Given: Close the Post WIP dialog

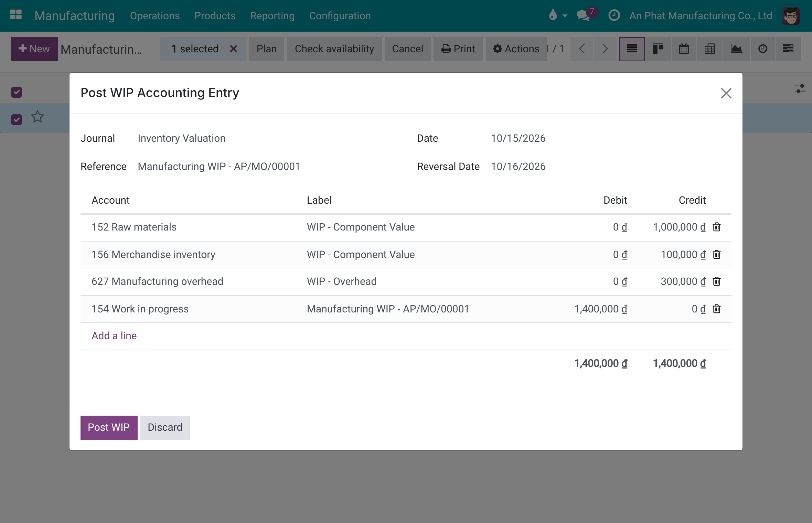Looking at the screenshot, I should point(726,93).
